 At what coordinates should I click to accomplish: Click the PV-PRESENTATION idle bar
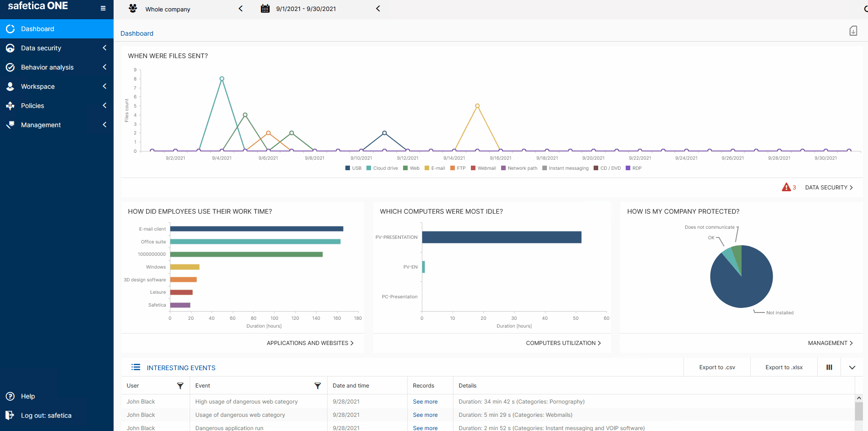(502, 237)
